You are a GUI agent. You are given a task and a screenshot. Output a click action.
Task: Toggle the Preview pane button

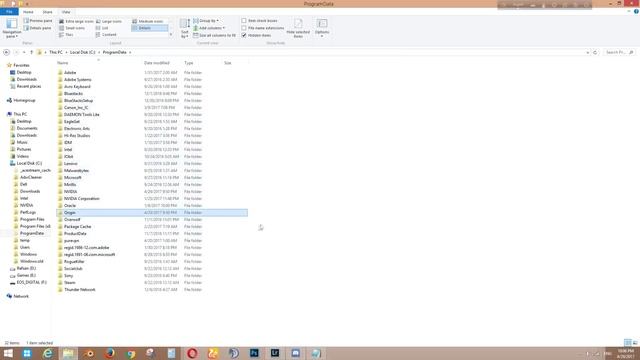[38, 20]
